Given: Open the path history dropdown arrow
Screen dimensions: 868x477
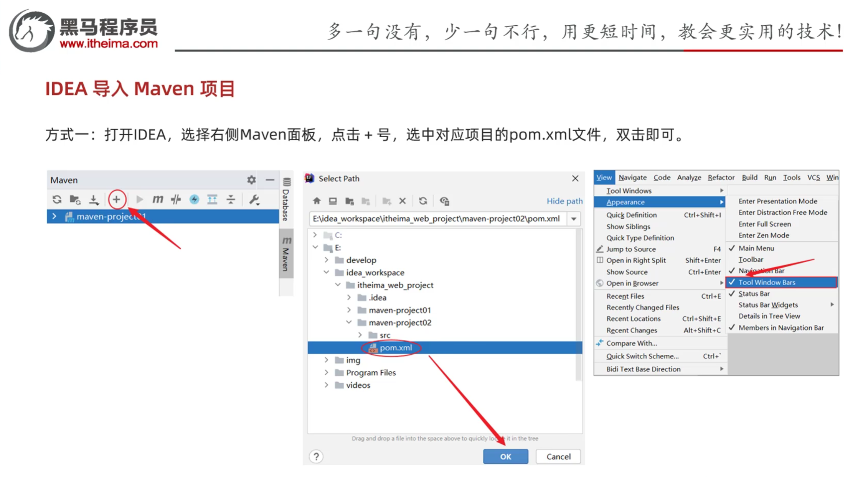Looking at the screenshot, I should (574, 219).
